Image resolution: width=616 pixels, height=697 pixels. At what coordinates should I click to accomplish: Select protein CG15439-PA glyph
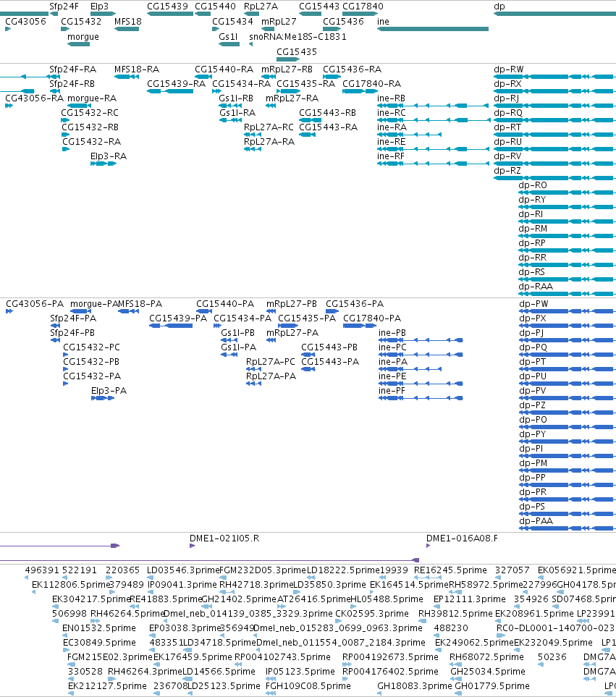(x=171, y=326)
